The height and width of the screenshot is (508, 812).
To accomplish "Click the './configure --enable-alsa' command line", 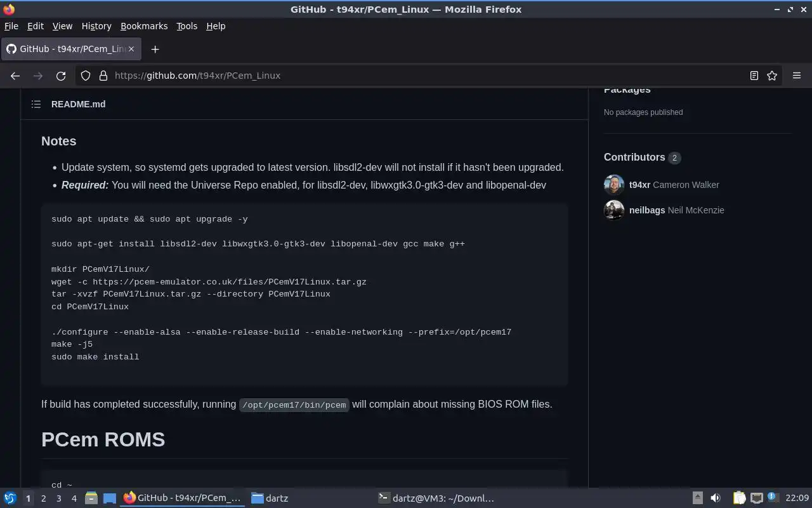I will 281,332.
